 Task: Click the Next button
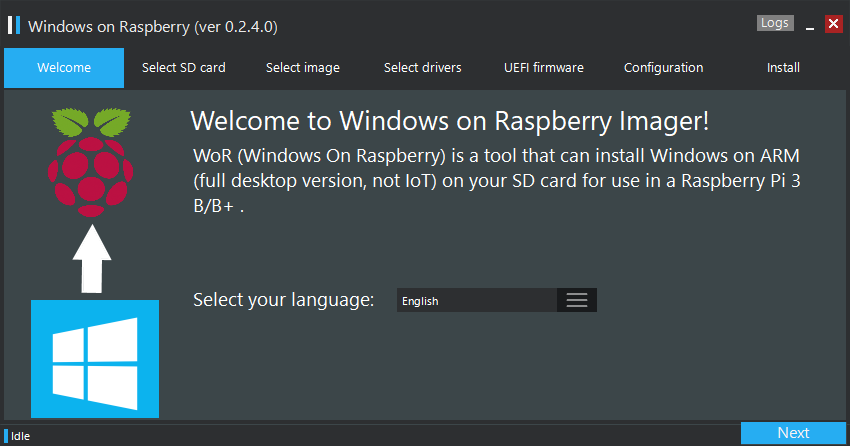click(x=793, y=433)
